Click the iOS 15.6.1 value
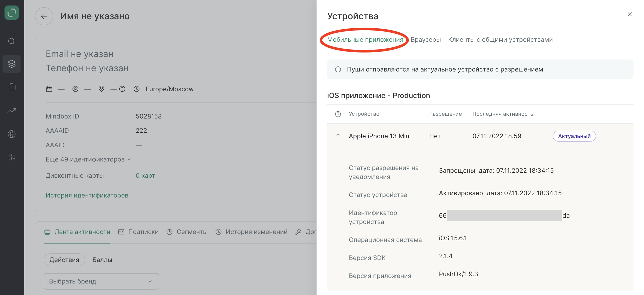The height and width of the screenshot is (295, 644). (x=453, y=238)
